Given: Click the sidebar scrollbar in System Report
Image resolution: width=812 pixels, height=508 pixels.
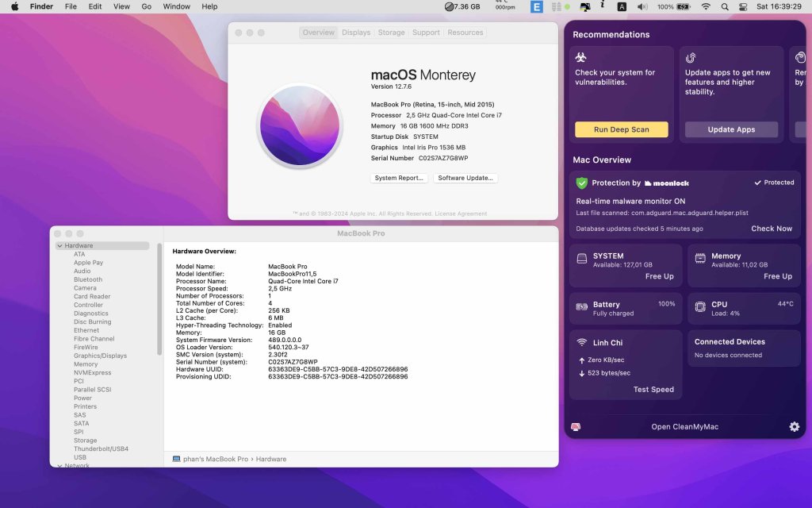Looking at the screenshot, I should pyautogui.click(x=159, y=299).
